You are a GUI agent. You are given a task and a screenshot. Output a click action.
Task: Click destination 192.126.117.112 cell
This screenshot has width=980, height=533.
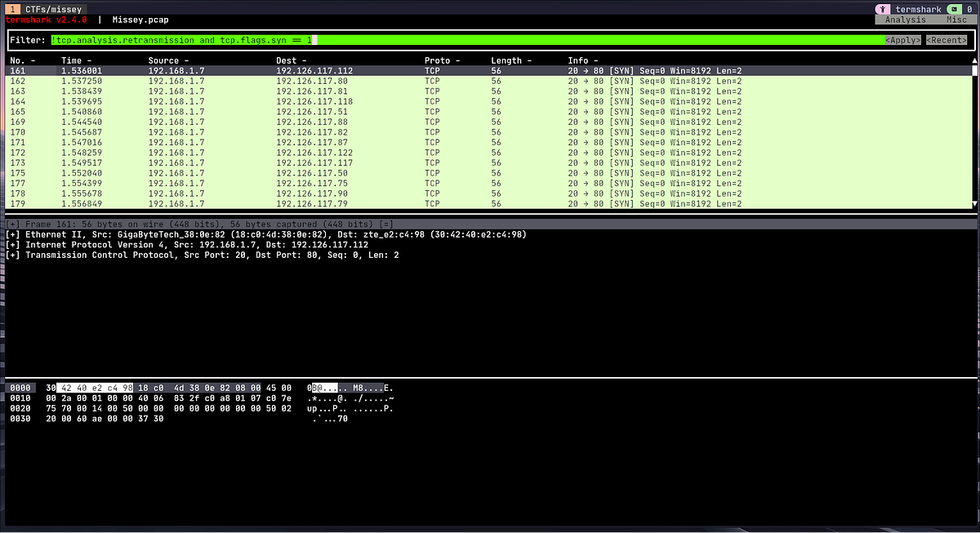tap(314, 71)
